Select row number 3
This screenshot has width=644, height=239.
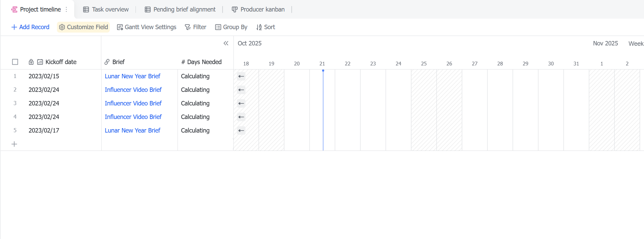(15, 103)
